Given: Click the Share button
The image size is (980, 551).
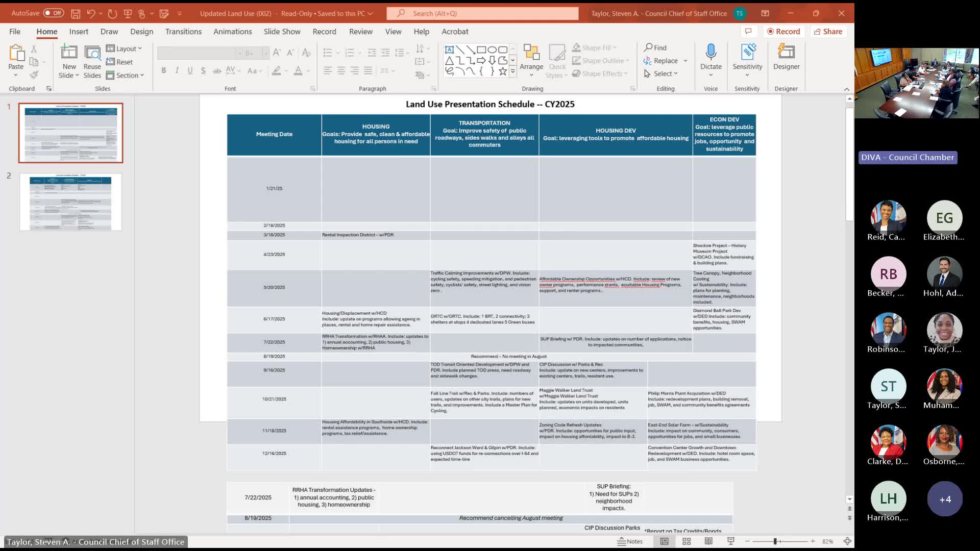Looking at the screenshot, I should 828,32.
